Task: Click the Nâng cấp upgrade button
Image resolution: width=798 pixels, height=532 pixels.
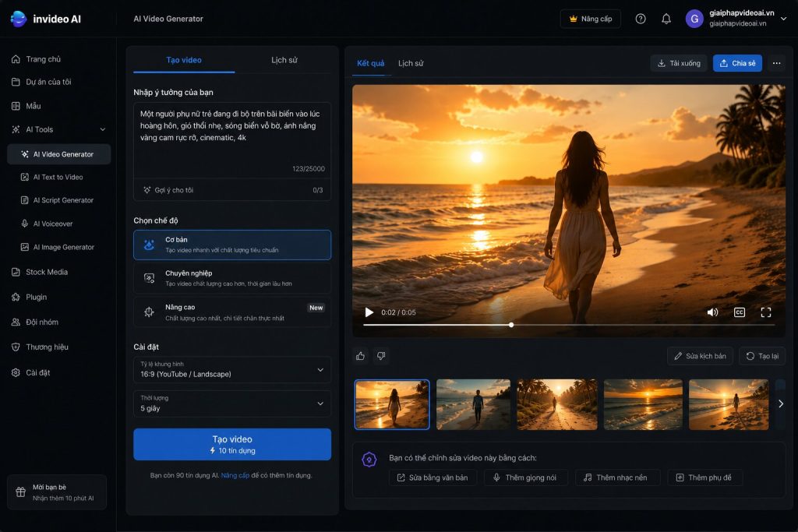Action: click(591, 19)
